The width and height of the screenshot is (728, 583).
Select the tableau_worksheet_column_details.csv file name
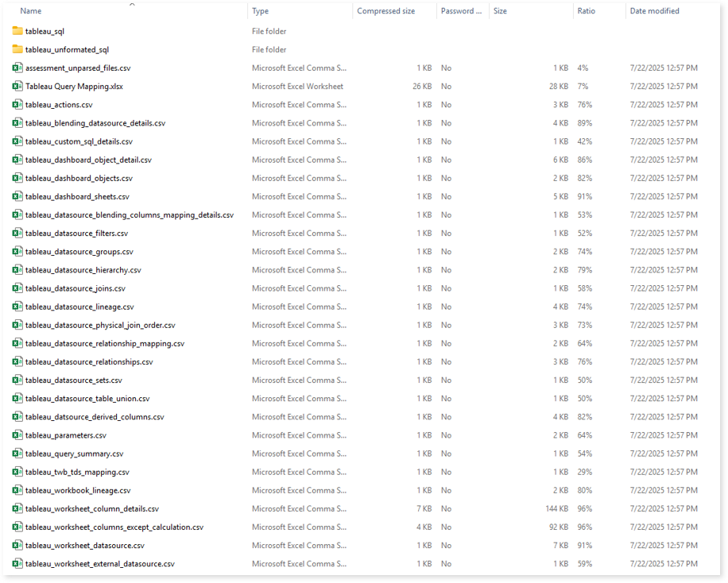coord(92,508)
